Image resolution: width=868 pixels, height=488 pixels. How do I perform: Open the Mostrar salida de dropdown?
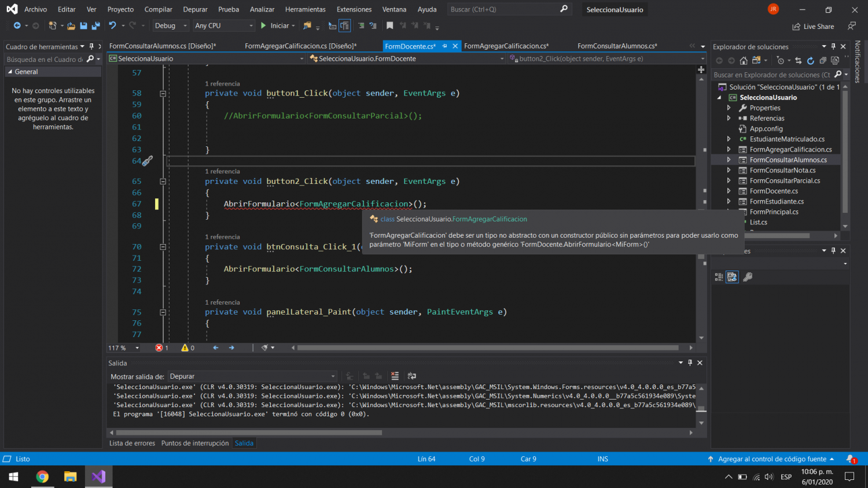(x=252, y=376)
